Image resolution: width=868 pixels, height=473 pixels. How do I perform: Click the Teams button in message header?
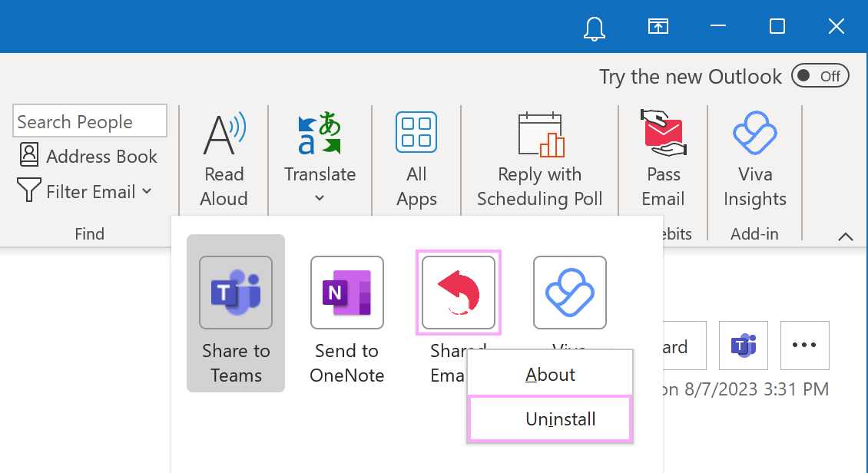pyautogui.click(x=744, y=346)
